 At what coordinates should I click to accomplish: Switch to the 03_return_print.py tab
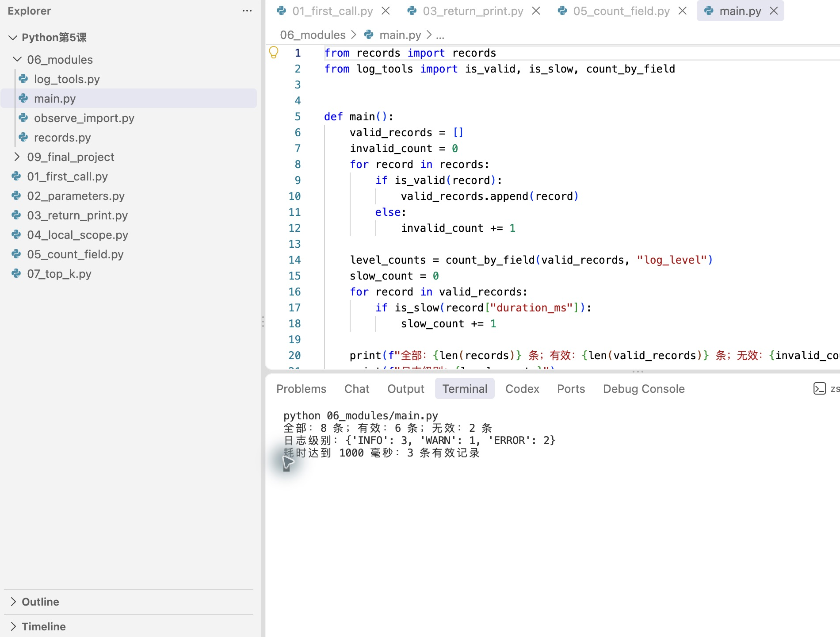[473, 11]
